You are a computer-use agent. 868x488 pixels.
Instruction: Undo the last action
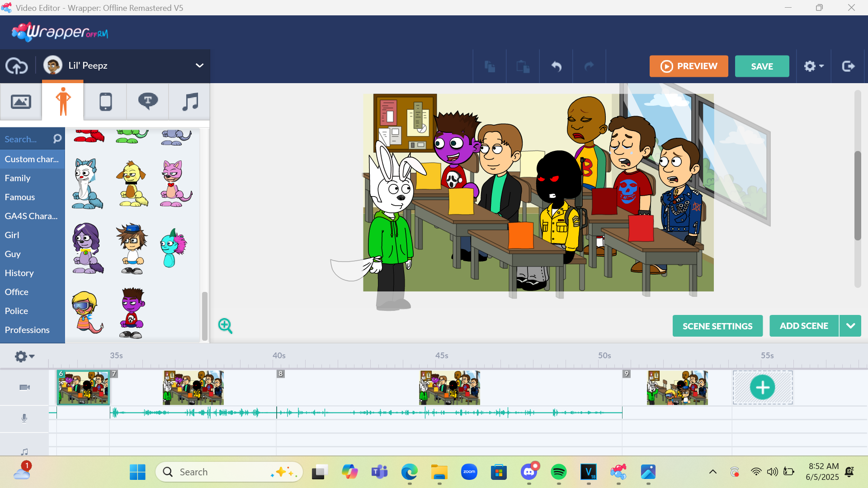[x=556, y=66]
